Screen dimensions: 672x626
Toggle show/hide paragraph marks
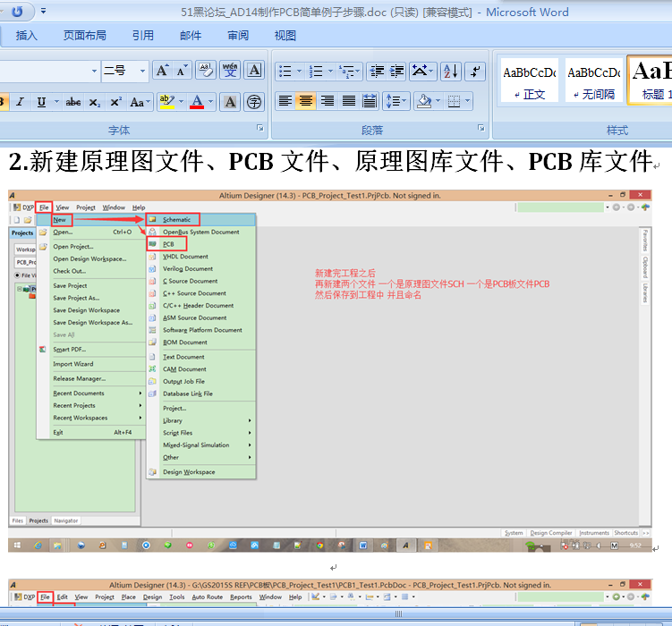tap(475, 71)
